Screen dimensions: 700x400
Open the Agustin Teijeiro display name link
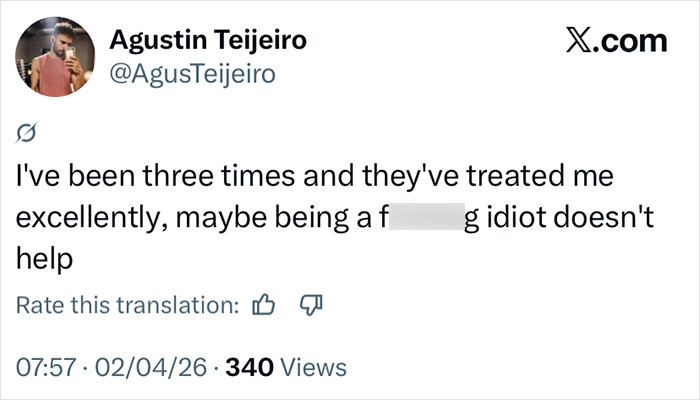pos(207,41)
